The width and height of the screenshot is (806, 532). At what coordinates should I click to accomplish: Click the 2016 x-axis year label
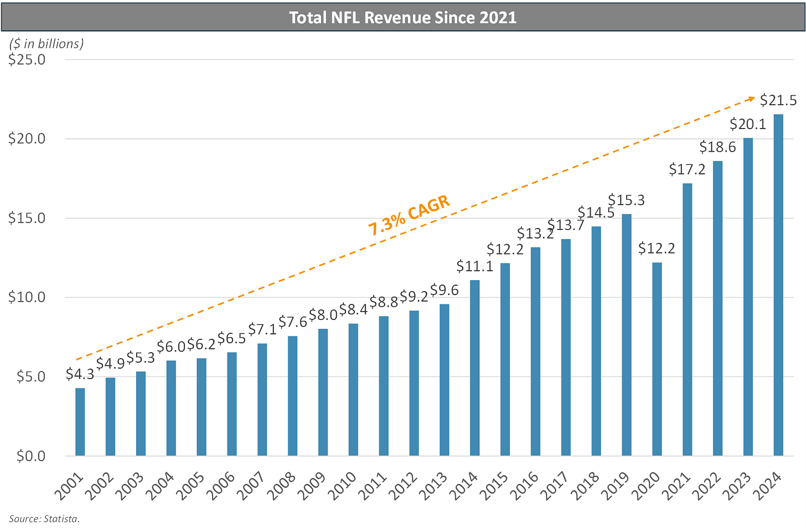(x=525, y=486)
